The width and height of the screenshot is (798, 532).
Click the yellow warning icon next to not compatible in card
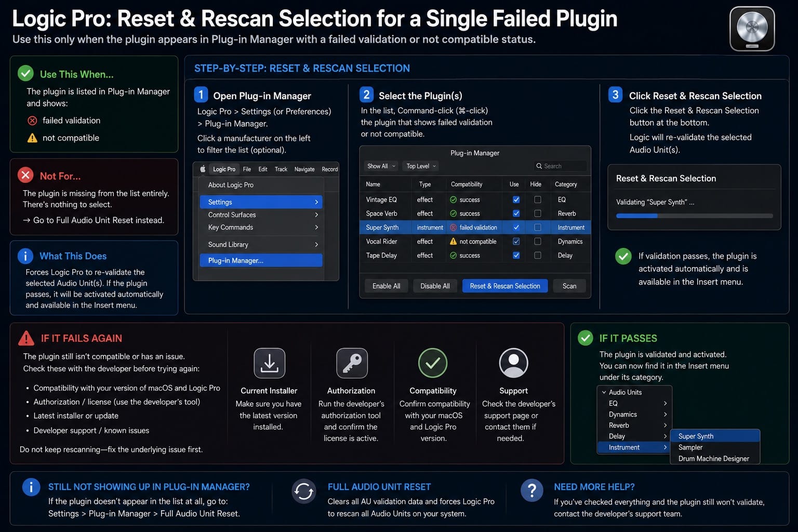[32, 138]
